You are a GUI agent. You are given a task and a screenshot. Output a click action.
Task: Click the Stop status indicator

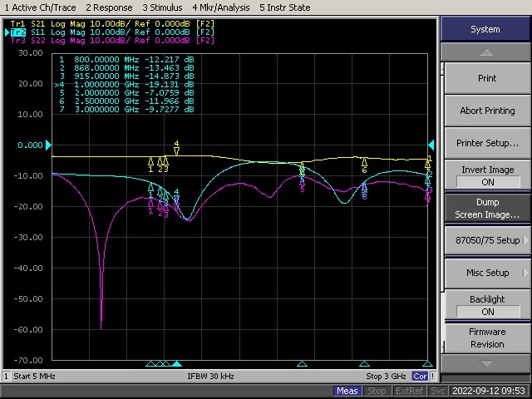pos(377,391)
